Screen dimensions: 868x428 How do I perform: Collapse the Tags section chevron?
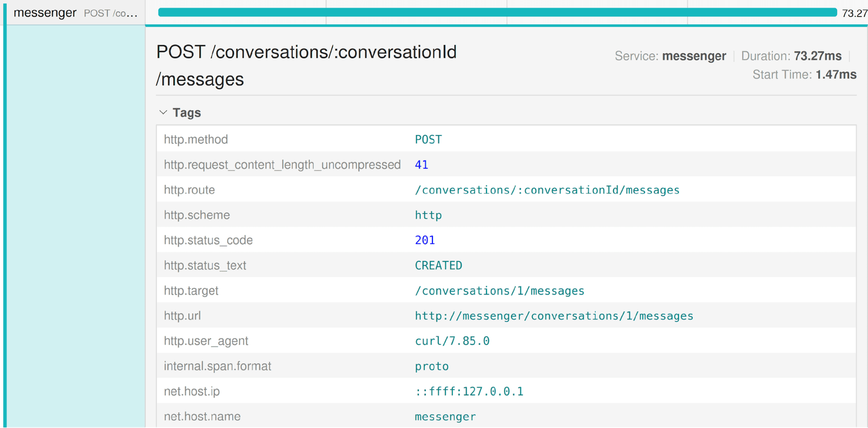163,112
